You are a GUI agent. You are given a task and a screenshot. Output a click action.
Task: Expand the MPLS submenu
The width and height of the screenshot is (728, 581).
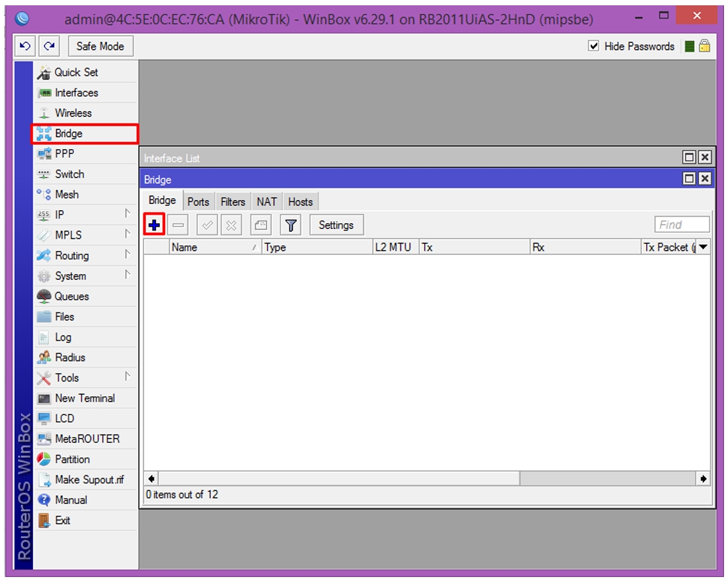pos(87,235)
